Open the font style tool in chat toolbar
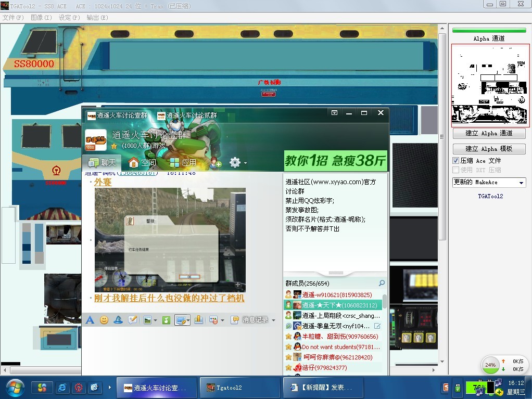Viewport: 532px width, 399px height. [90, 320]
